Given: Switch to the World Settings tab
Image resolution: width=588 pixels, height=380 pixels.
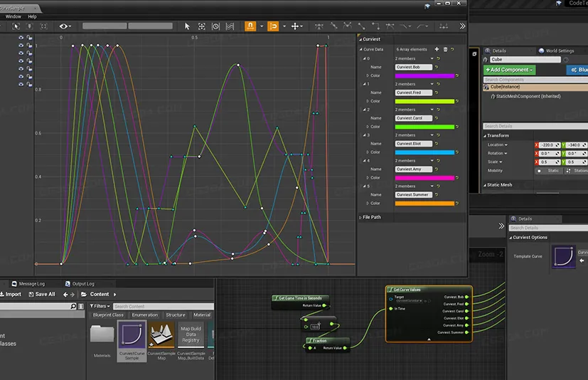Looking at the screenshot, I should point(557,51).
